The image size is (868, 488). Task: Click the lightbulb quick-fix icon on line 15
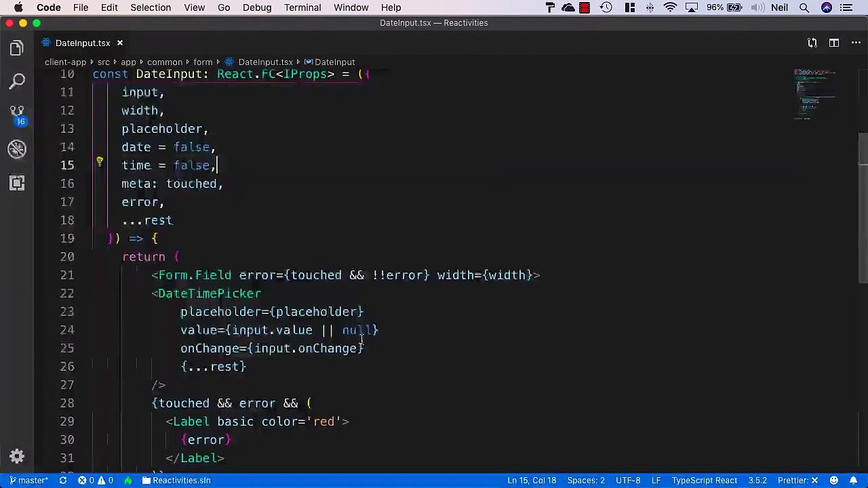(100, 162)
